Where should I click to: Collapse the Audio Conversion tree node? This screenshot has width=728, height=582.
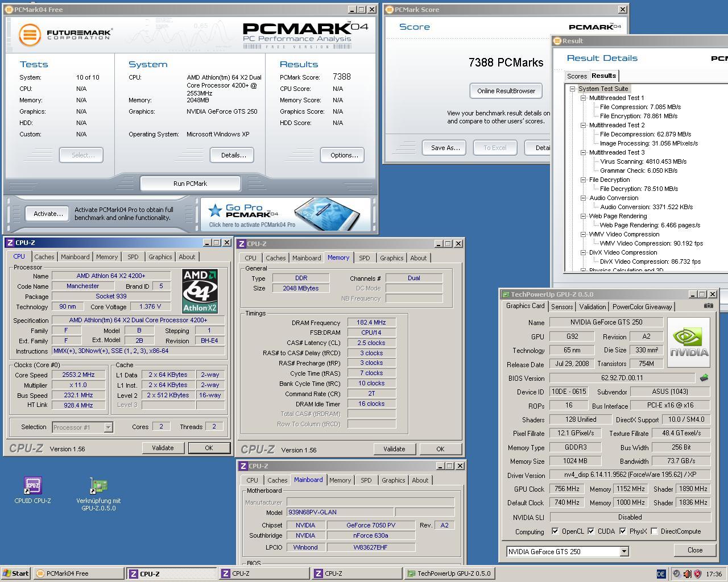click(x=583, y=198)
